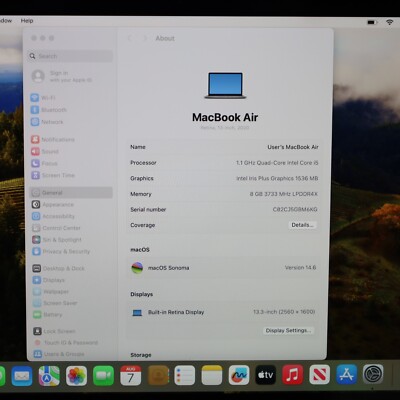The width and height of the screenshot is (400, 400).
Task: Open Calendar in the Dock
Action: click(x=130, y=375)
